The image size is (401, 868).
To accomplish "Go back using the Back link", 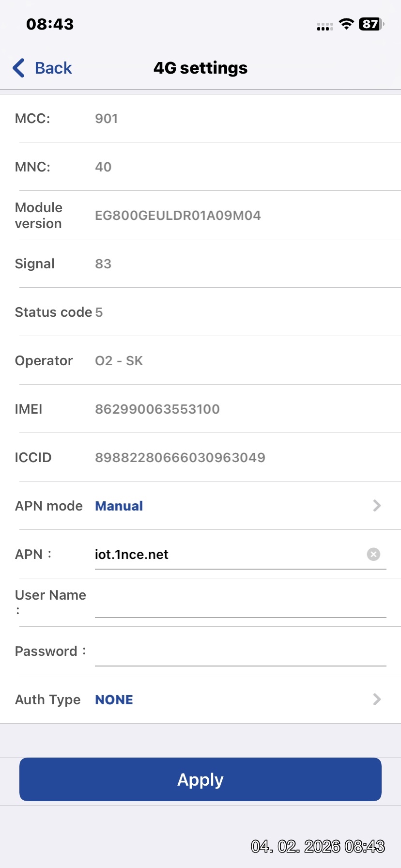I will click(53, 68).
